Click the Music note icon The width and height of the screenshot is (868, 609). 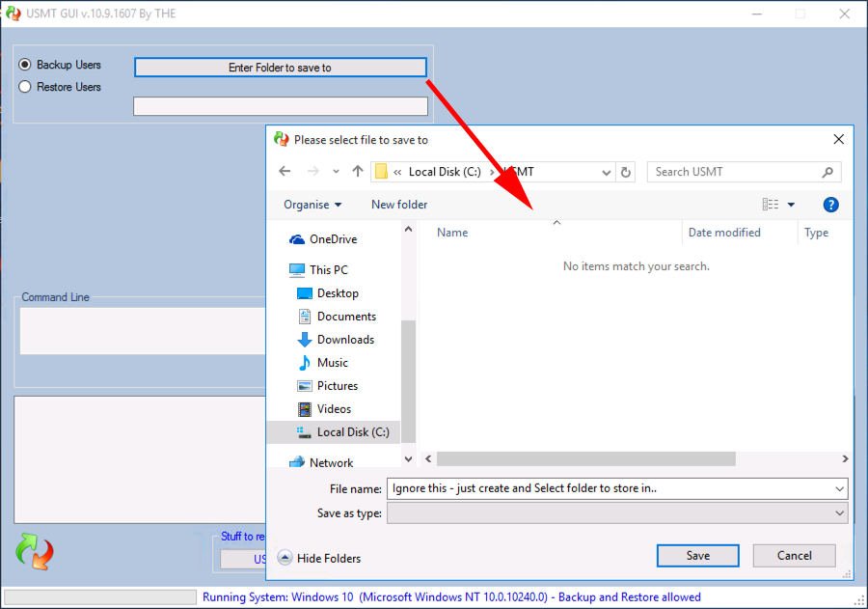click(x=305, y=363)
